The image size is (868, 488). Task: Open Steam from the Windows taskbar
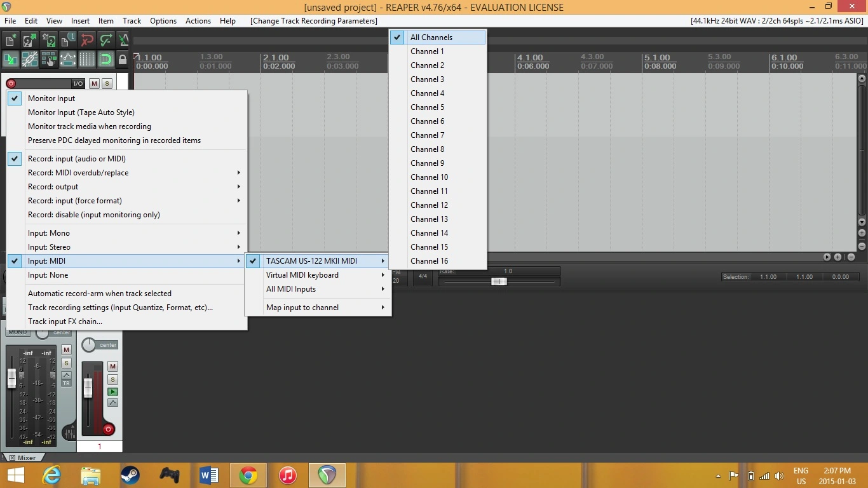(x=130, y=475)
